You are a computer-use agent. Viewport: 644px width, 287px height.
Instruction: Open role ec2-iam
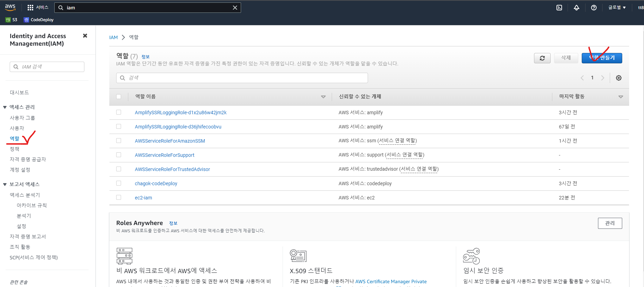pos(144,198)
